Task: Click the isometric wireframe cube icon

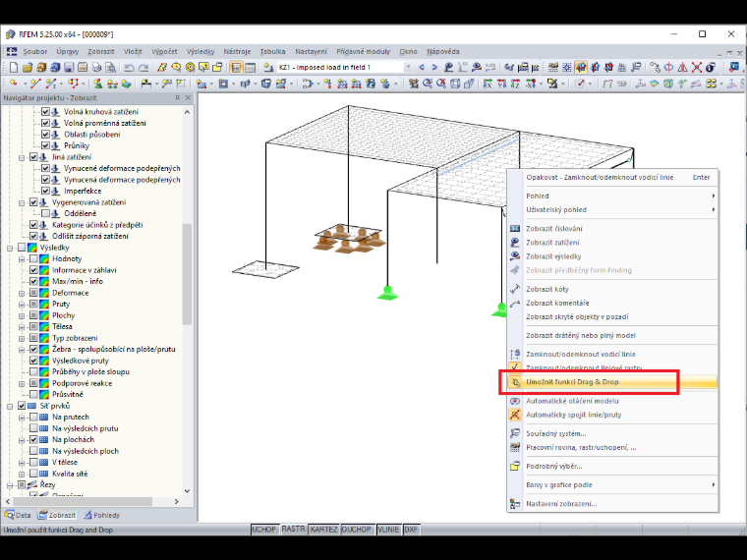Action: coord(455,84)
